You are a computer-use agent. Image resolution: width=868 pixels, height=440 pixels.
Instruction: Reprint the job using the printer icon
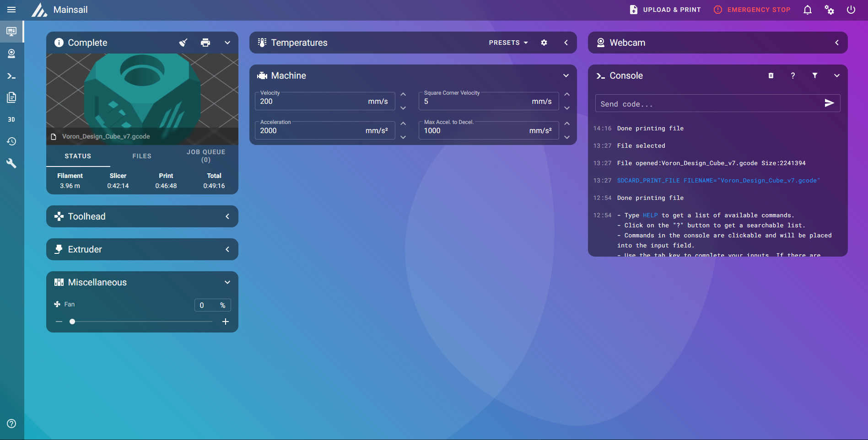point(205,43)
